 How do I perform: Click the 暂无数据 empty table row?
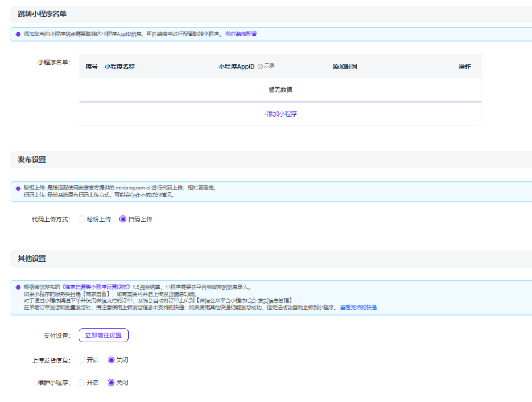(280, 89)
